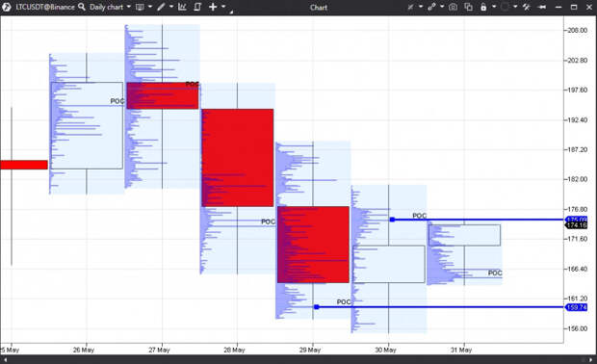Click the chart mode monitor icon

(x=141, y=7)
